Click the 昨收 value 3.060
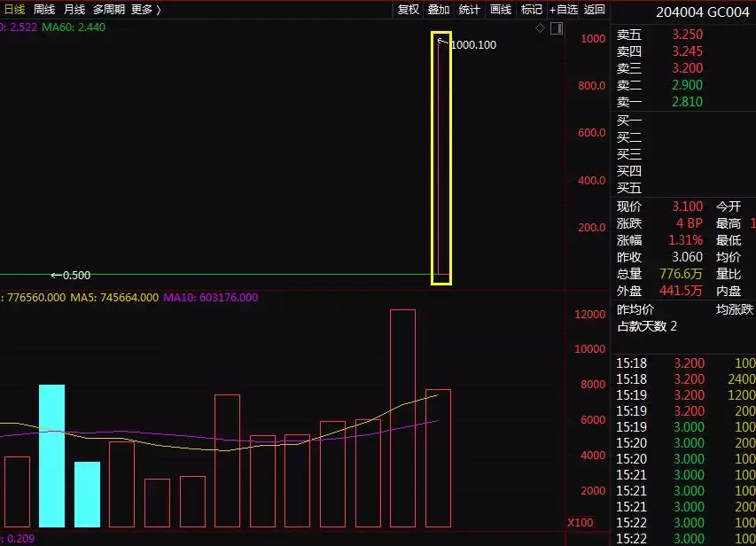This screenshot has height=546, width=756. 688,256
